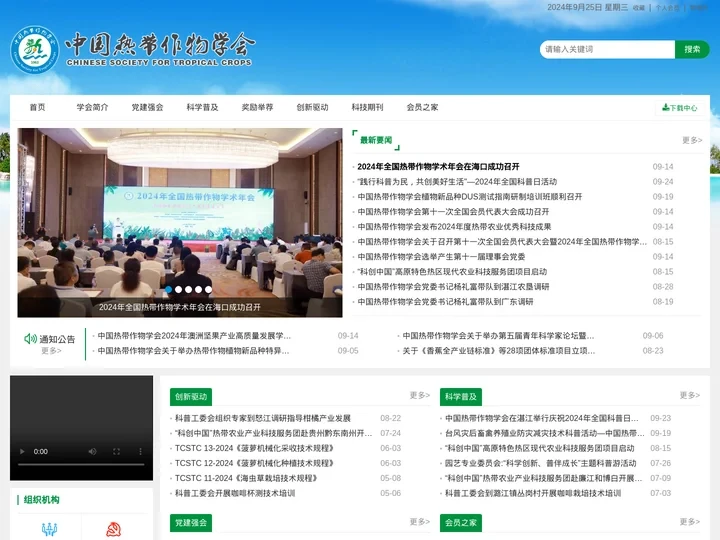Open headline 2024年全国热带作物学术年会在海口成功召开
This screenshot has width=720, height=540.
[439, 167]
